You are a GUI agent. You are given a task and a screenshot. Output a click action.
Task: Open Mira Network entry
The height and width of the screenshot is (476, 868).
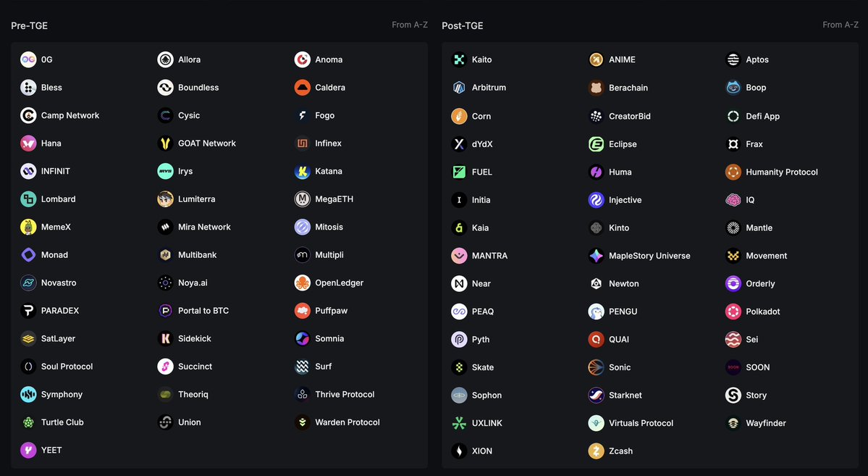click(x=204, y=227)
